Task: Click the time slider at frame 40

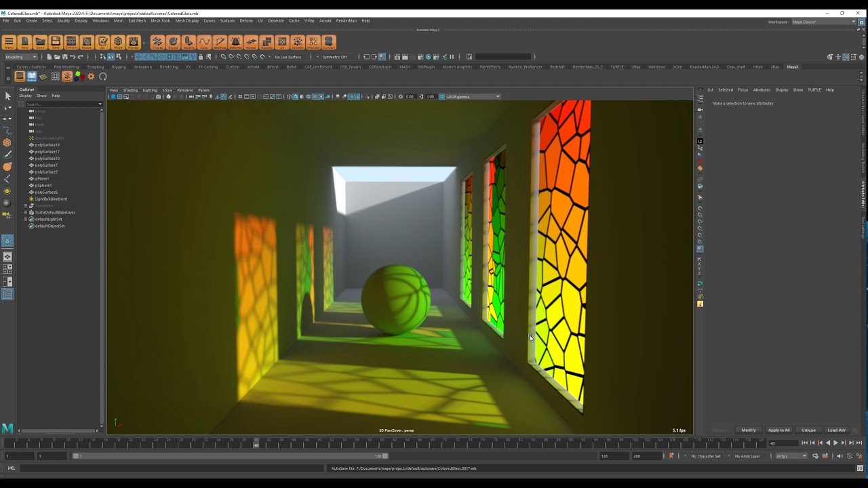Action: point(256,444)
